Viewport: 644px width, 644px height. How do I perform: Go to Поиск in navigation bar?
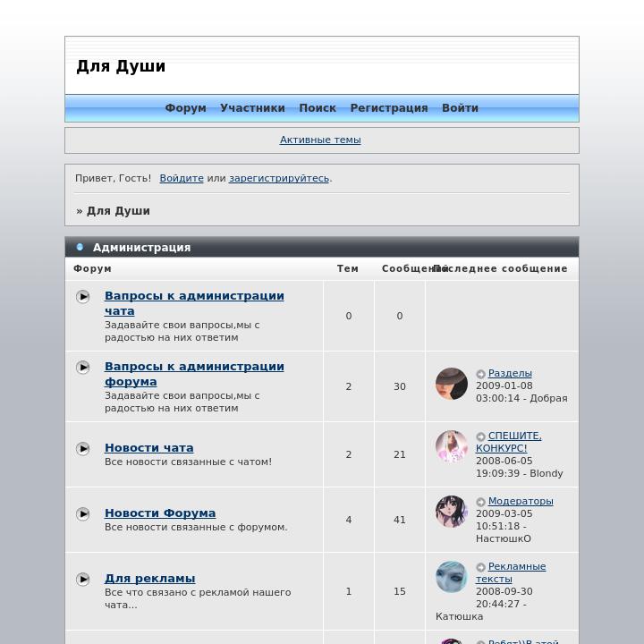318,108
